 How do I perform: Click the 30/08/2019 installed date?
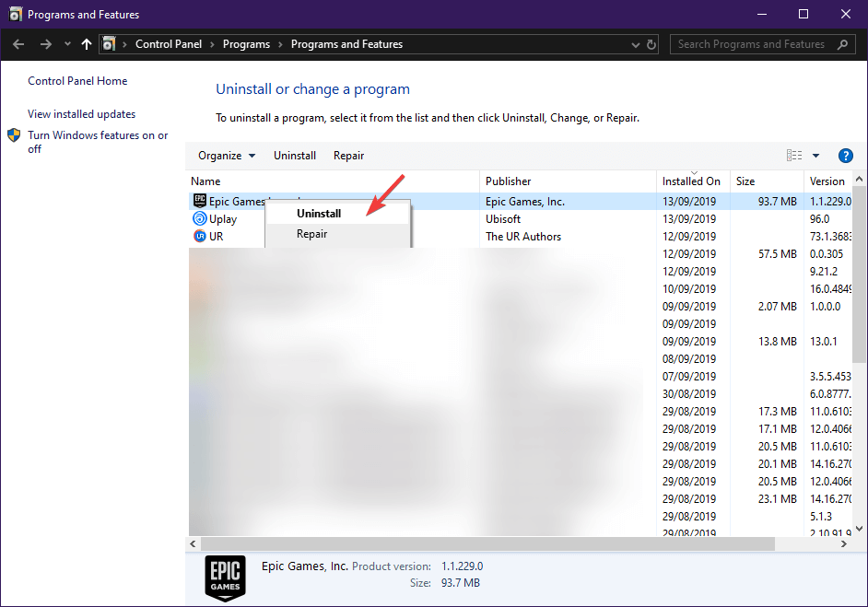[x=689, y=394]
